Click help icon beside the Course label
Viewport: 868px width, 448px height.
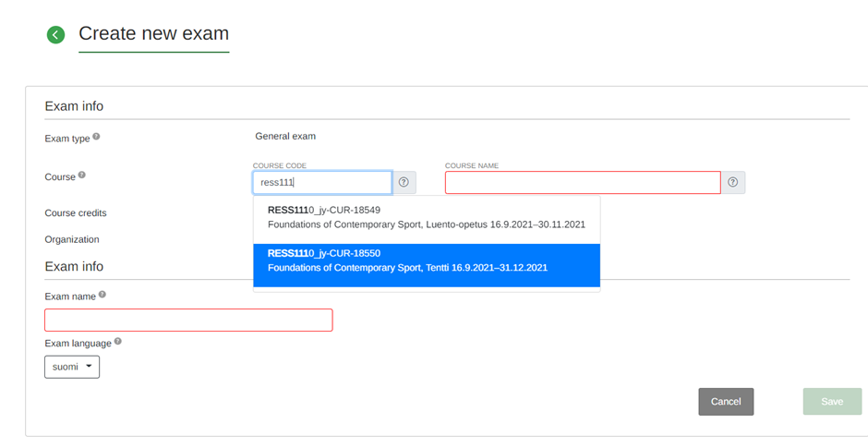pyautogui.click(x=82, y=175)
